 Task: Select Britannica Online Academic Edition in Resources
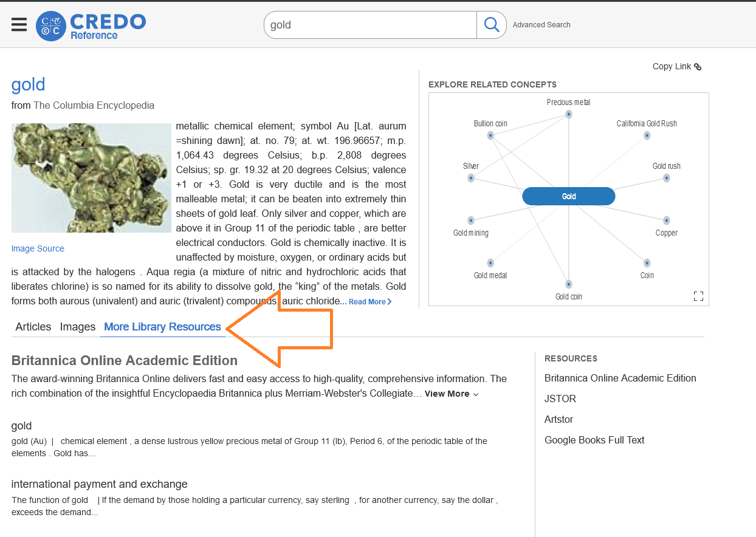tap(620, 378)
